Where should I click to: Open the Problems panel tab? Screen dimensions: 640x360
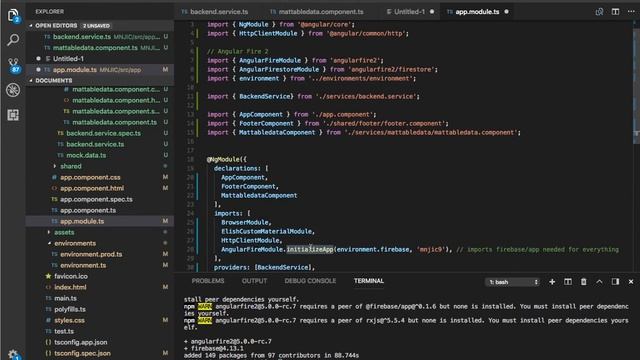[208, 281]
